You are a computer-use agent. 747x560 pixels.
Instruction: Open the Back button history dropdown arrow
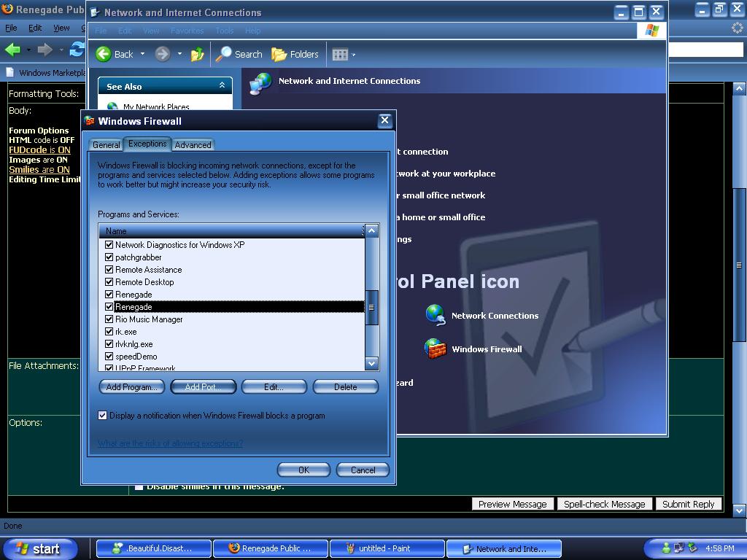point(142,54)
